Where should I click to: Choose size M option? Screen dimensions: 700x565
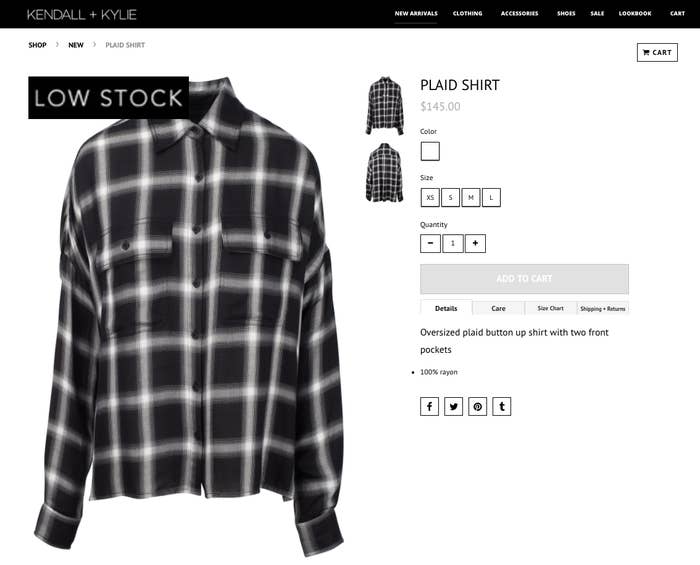point(471,197)
